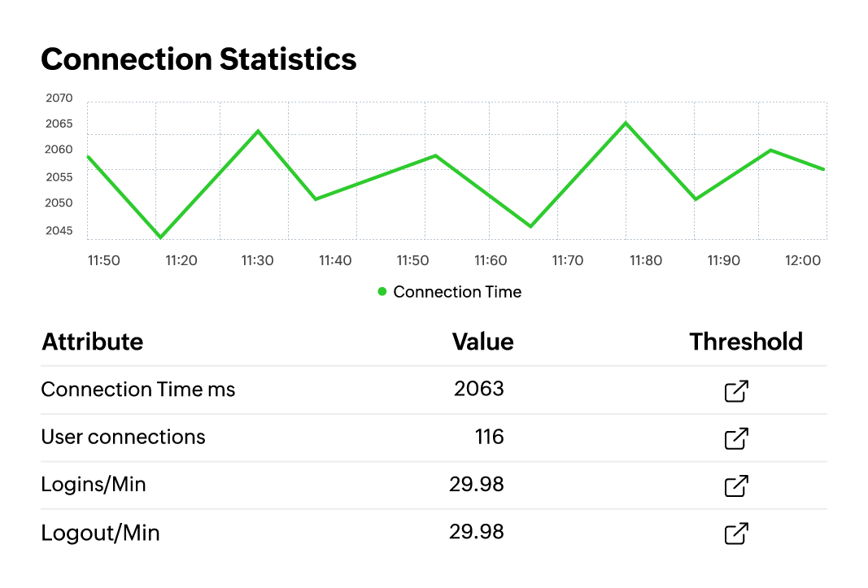
Task: Expand details for the Logins/Min row
Action: point(94,485)
